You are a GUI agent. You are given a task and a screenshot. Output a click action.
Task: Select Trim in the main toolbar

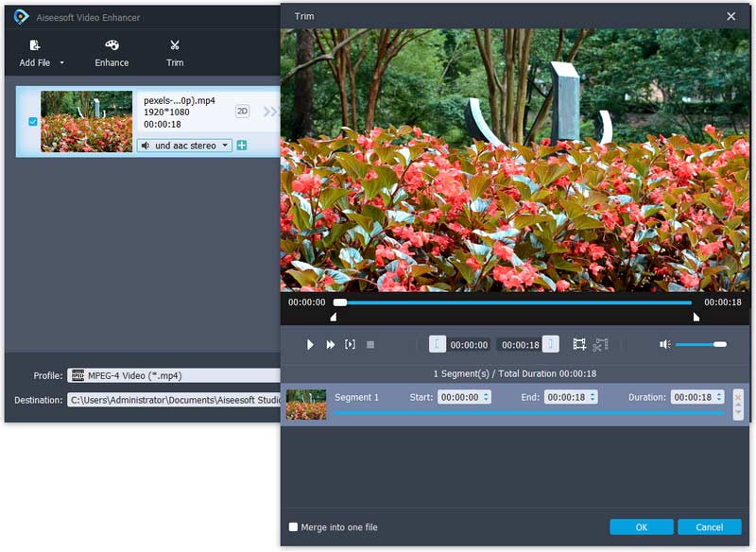click(x=175, y=53)
